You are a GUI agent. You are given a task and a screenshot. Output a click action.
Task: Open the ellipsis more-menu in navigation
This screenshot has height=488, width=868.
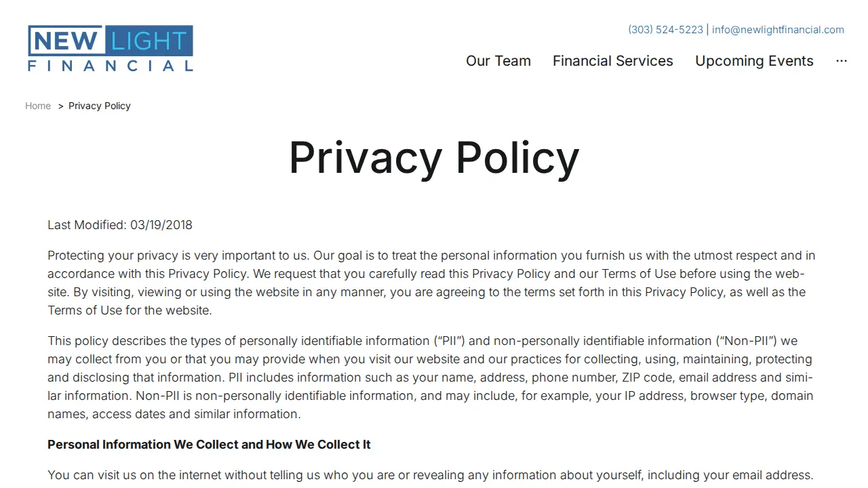842,61
